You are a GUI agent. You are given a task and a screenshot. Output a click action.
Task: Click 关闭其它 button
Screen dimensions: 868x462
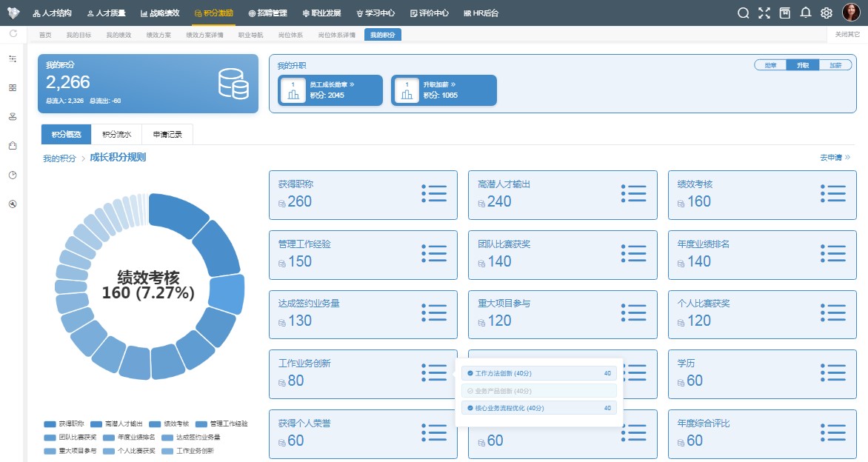pyautogui.click(x=847, y=35)
